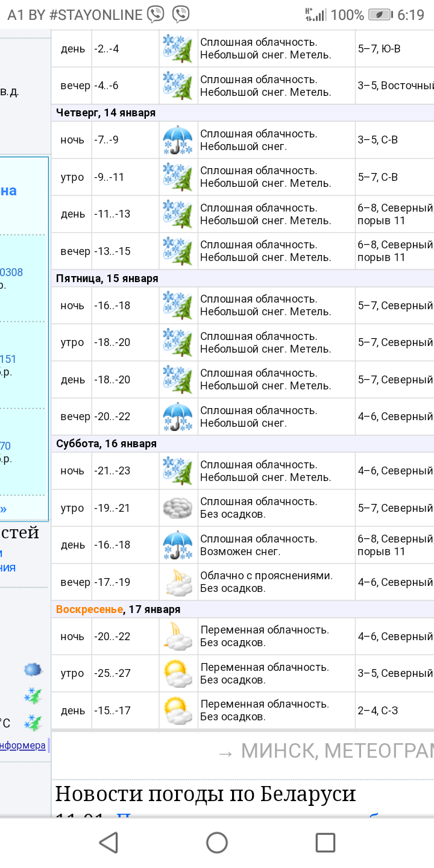Open the Минск метеограмма link
Viewport: 434px width, 868px height.
pos(325,751)
